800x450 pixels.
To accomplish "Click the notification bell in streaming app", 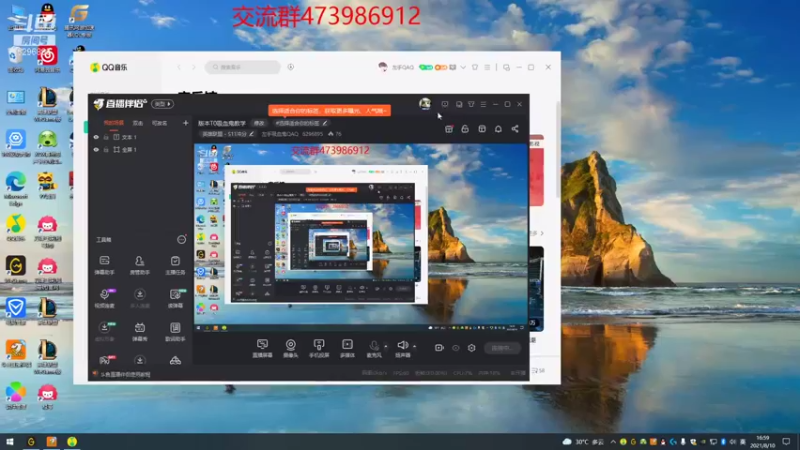I will [x=498, y=129].
